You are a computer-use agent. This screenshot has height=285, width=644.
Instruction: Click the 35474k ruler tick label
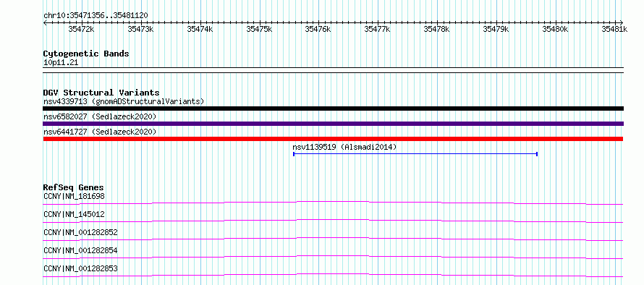pos(200,29)
